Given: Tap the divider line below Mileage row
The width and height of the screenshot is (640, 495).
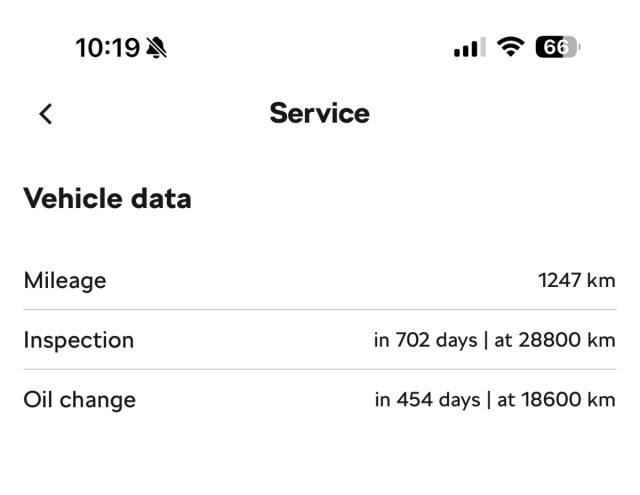Looking at the screenshot, I should (x=319, y=310).
